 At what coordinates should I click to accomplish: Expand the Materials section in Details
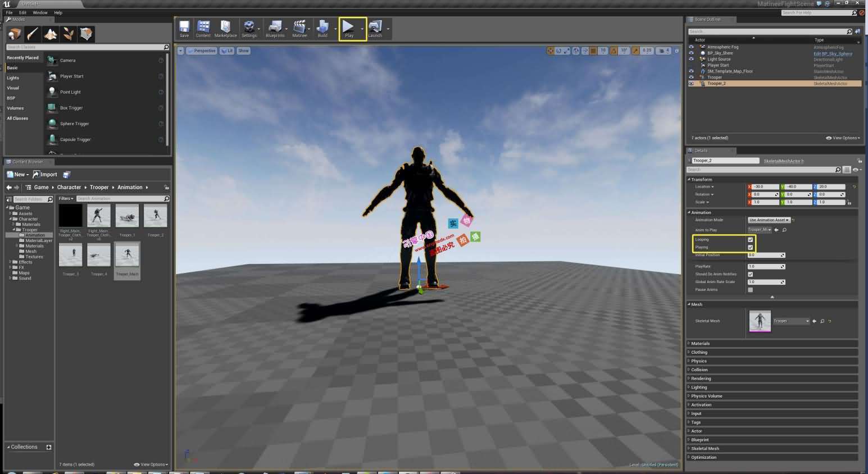tap(772, 344)
